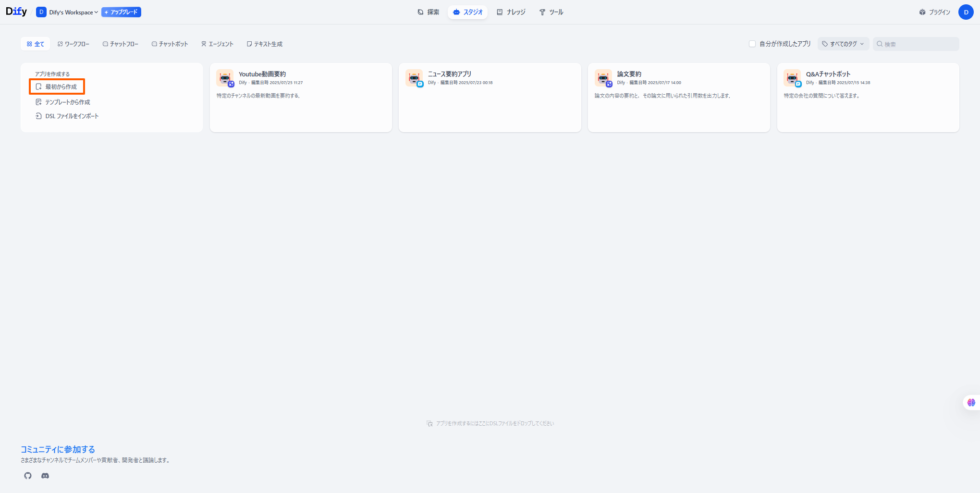
Task: Open the Youtube動画要約 app icon
Action: 224,78
